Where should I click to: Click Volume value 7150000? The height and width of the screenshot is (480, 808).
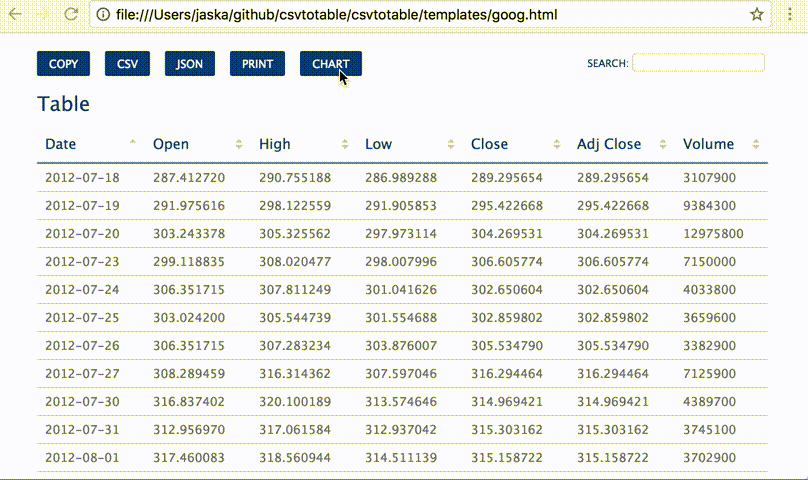(x=710, y=261)
